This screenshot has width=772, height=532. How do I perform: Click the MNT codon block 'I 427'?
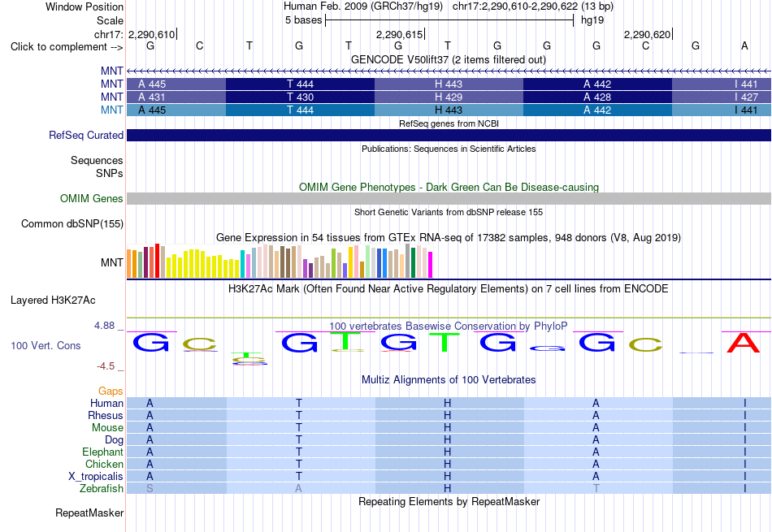[x=722, y=97]
